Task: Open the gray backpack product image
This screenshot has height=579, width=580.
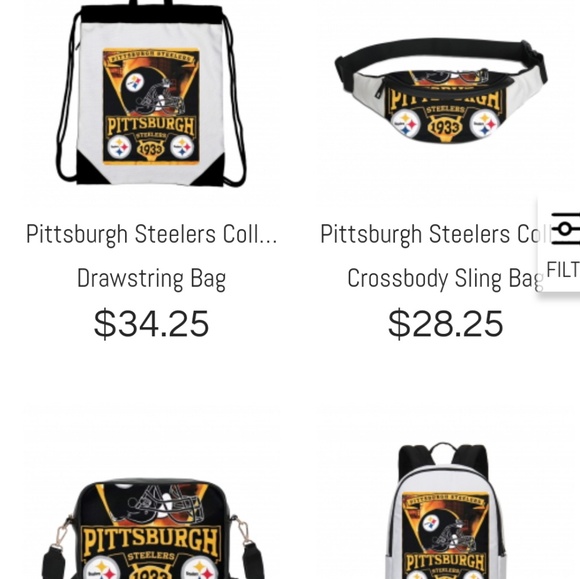Action: tap(445, 511)
